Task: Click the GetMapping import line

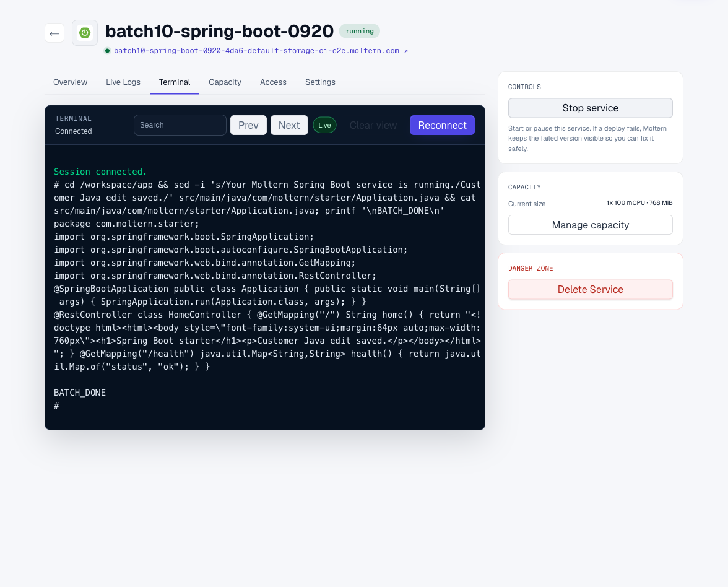Action: click(204, 263)
